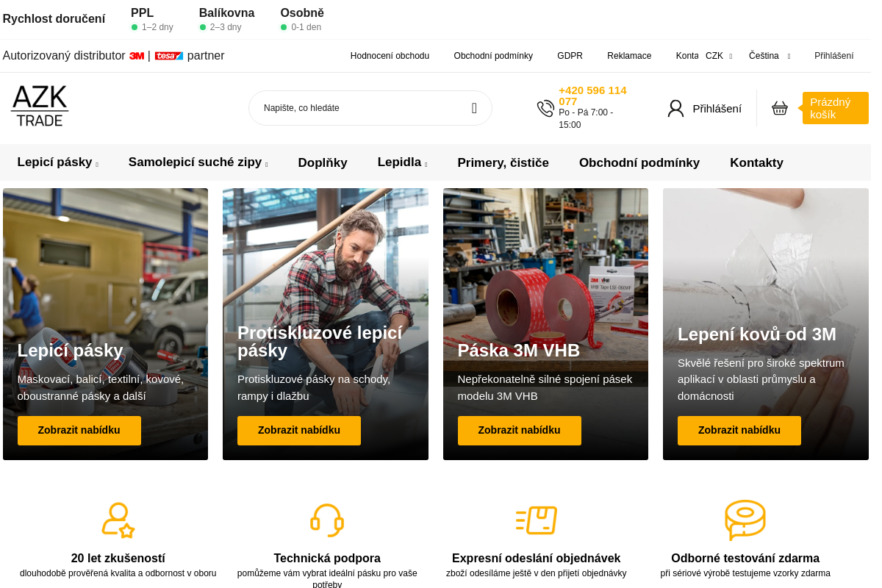Click the Technická podpora headset icon
This screenshot has height=588, width=882.
click(x=327, y=520)
